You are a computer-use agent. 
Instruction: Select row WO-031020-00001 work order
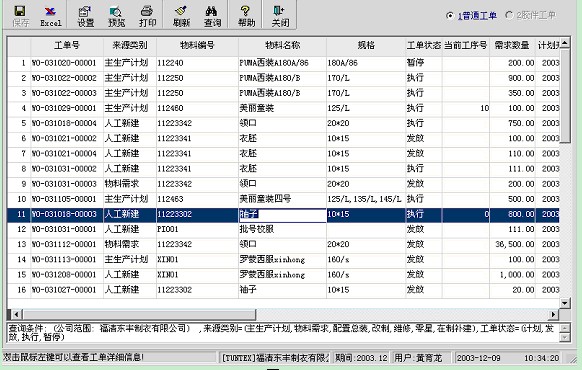tap(283, 63)
